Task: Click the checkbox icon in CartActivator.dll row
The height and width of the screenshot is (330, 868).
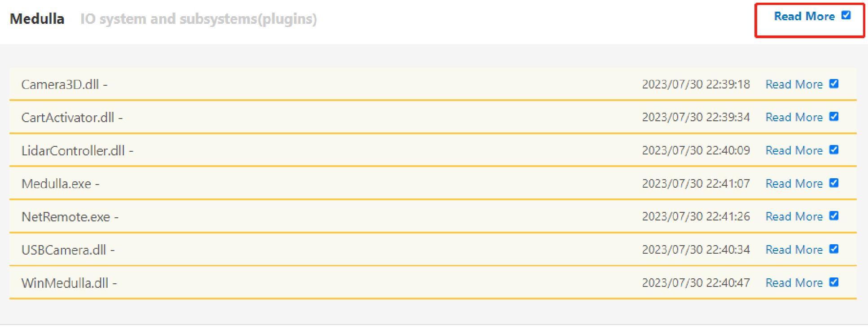Action: point(834,117)
